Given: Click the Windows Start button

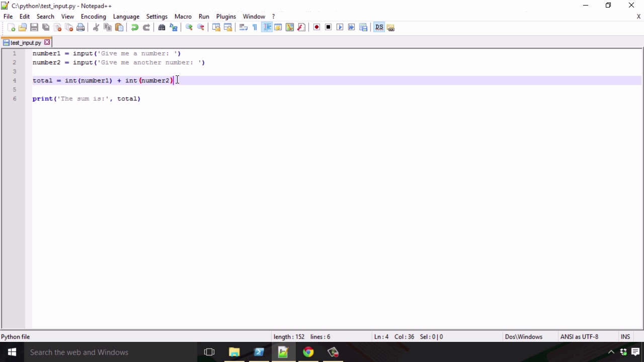Looking at the screenshot, I should point(12,352).
